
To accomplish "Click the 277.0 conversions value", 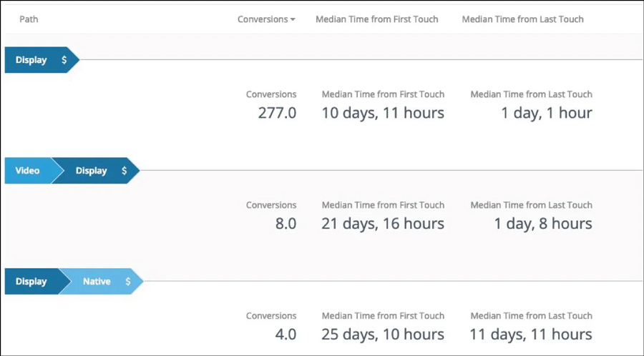I will point(277,113).
